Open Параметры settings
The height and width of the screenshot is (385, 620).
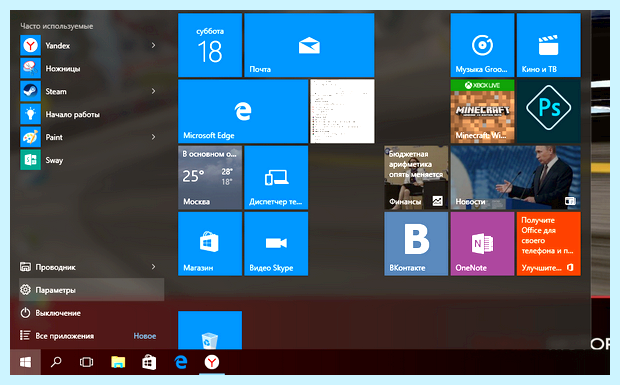pyautogui.click(x=91, y=290)
